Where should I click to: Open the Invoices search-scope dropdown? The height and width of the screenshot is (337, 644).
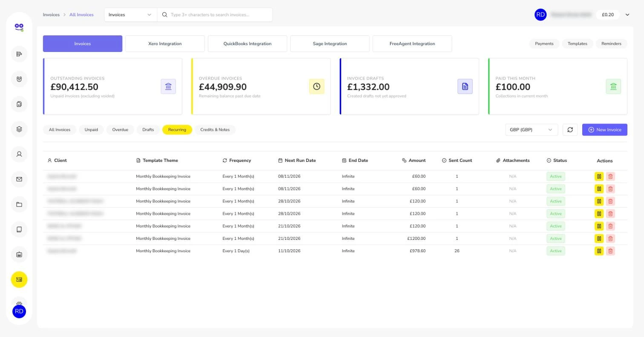click(131, 15)
